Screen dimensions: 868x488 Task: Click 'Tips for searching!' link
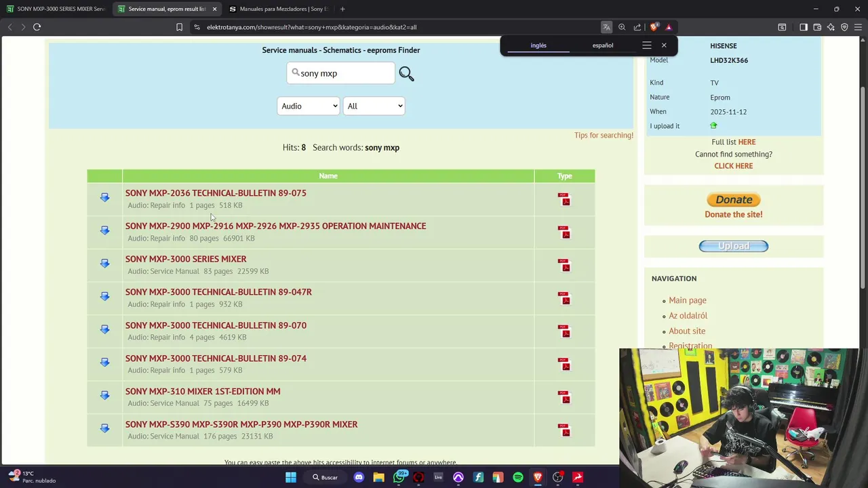tap(604, 135)
